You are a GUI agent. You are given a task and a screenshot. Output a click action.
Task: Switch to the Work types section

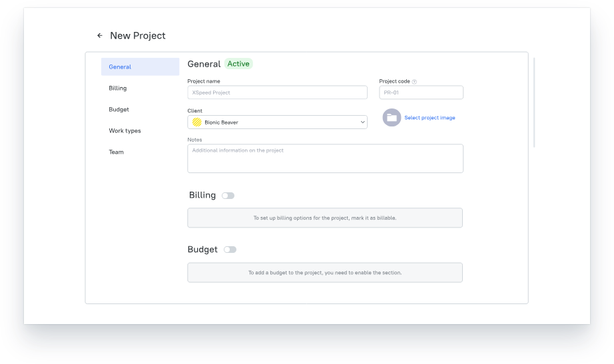tap(125, 130)
